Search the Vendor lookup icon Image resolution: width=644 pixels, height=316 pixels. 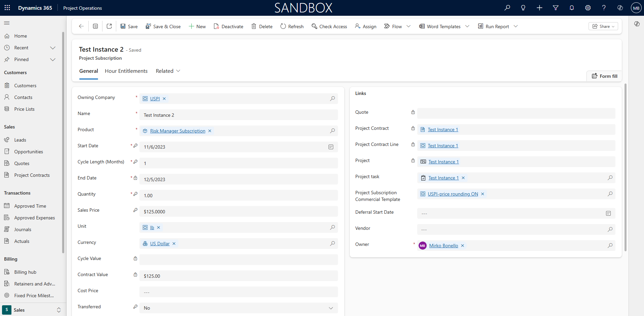[x=610, y=229]
